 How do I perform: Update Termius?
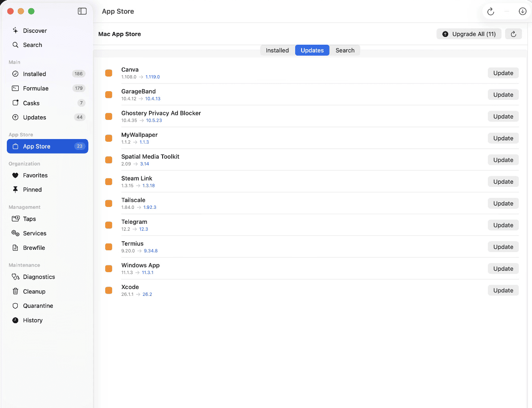[x=503, y=247]
